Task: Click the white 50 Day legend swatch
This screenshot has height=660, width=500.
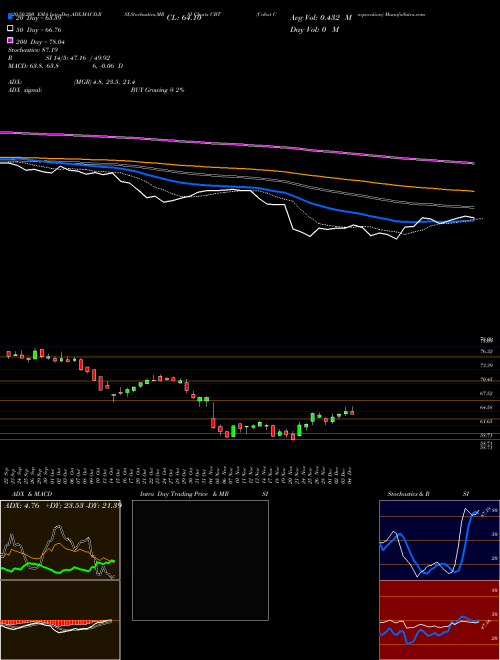Action: tap(10, 29)
